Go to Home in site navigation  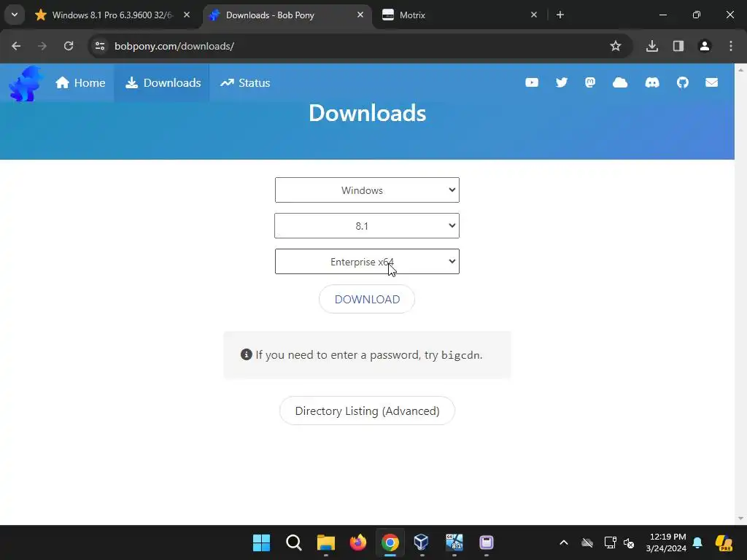[80, 83]
